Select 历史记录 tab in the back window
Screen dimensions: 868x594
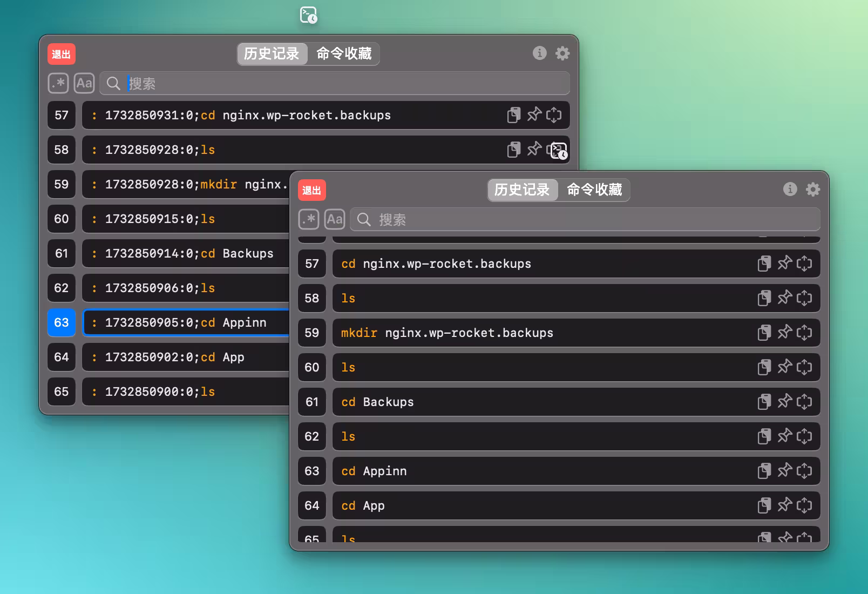click(x=272, y=53)
